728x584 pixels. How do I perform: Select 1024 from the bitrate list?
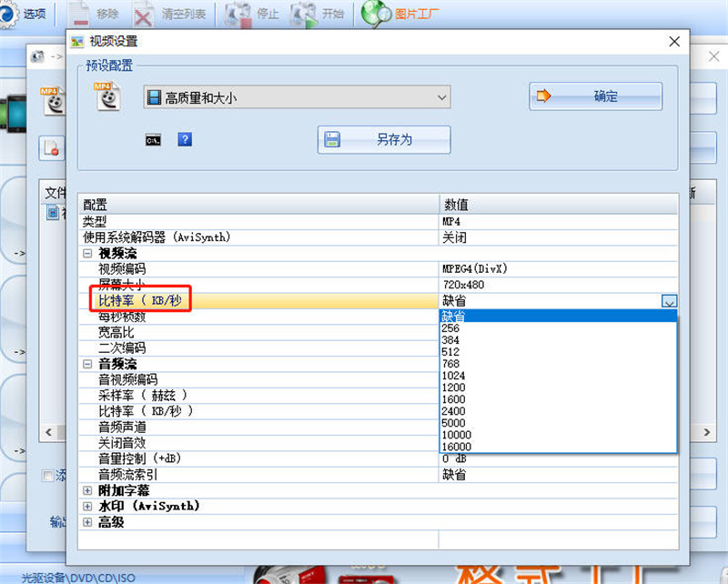[x=453, y=376]
